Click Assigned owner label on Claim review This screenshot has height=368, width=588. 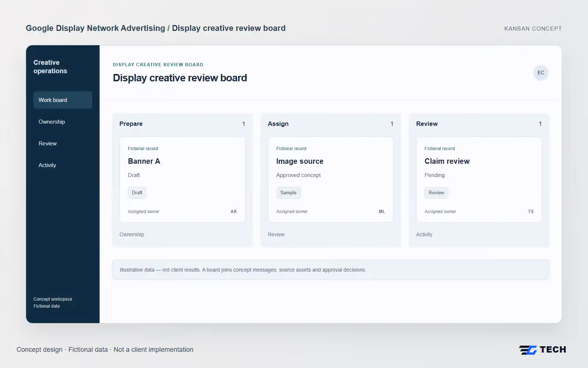440,212
